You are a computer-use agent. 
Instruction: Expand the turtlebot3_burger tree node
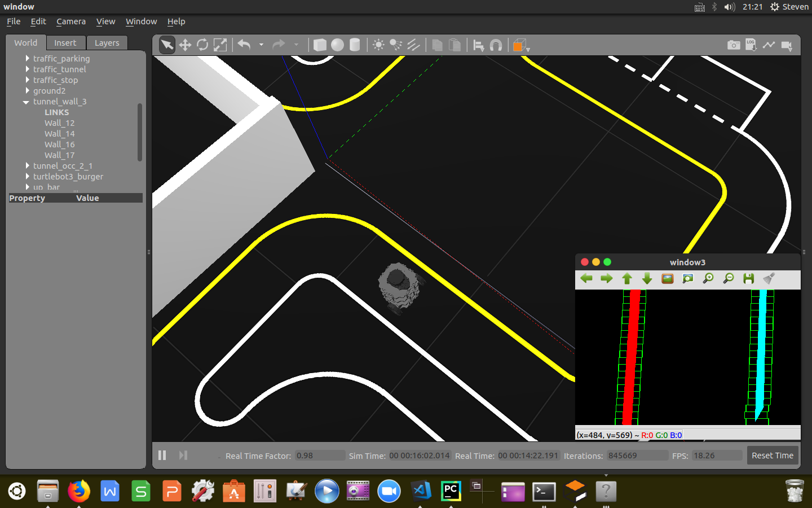point(27,176)
